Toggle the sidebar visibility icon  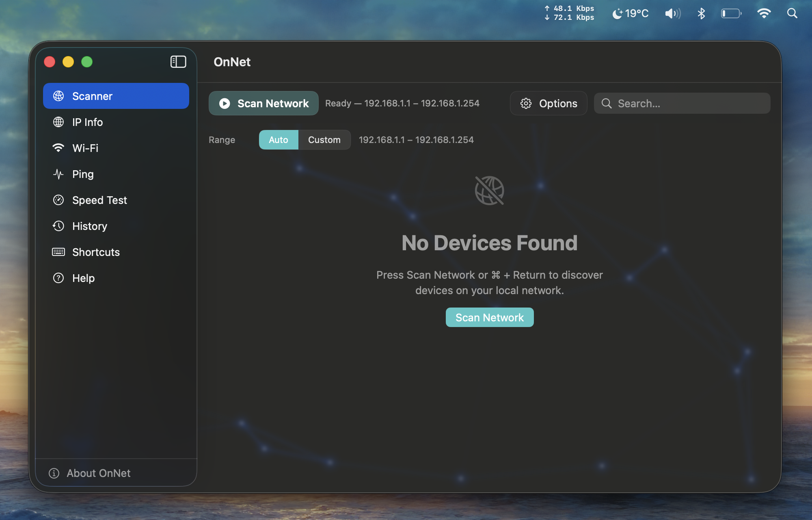(x=178, y=62)
